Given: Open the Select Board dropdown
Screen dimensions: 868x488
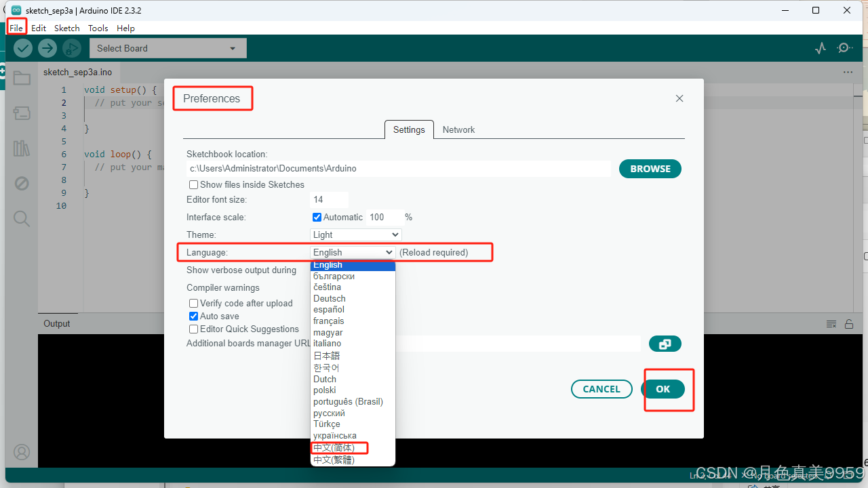Looking at the screenshot, I should coord(167,48).
